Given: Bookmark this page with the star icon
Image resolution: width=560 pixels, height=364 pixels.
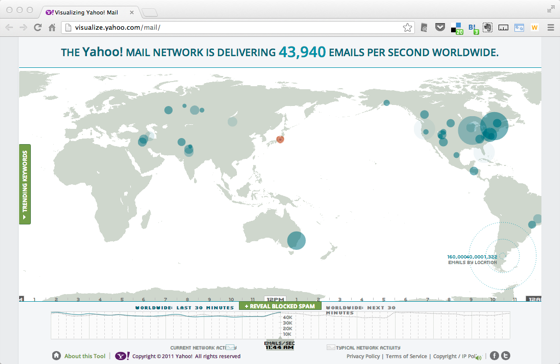Looking at the screenshot, I should pyautogui.click(x=407, y=28).
